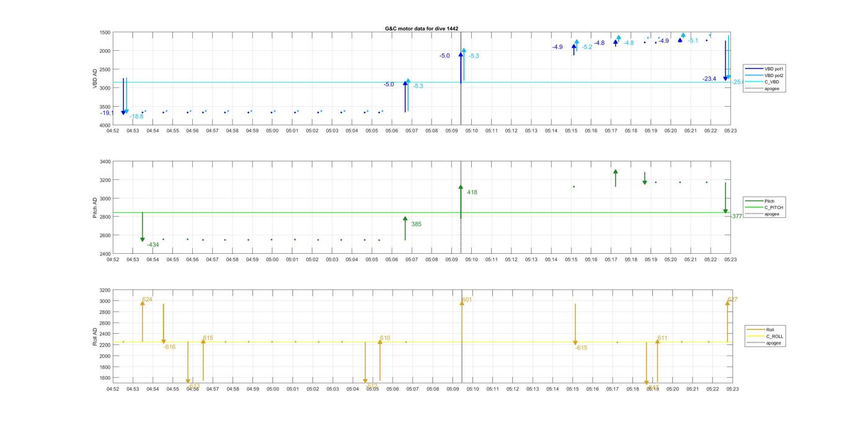The width and height of the screenshot is (868, 430).
Task: Click the '610' roll annotation
Action: point(385,338)
